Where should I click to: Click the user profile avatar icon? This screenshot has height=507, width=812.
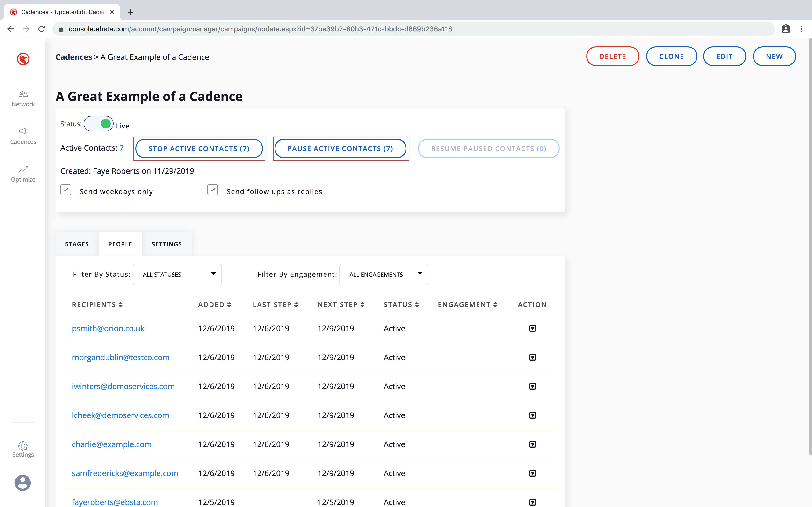23,483
